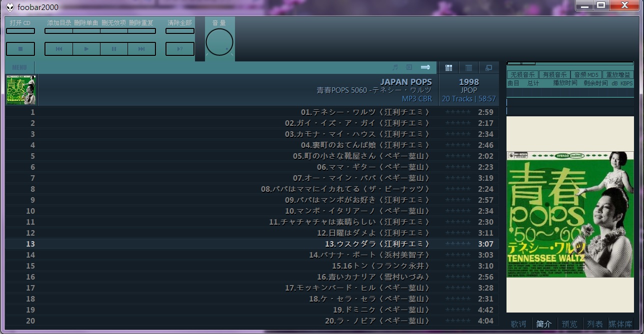Click the 1998 year label
This screenshot has height=334, width=644.
point(469,82)
